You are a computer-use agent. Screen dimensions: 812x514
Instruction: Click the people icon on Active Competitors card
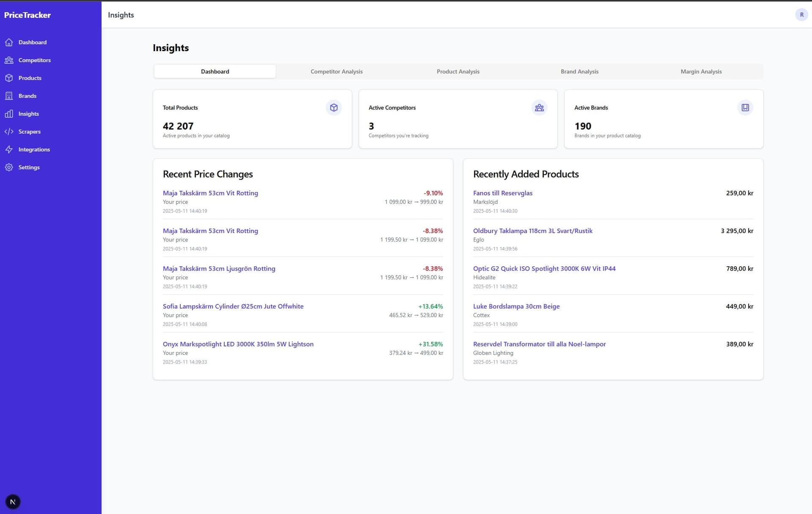539,108
